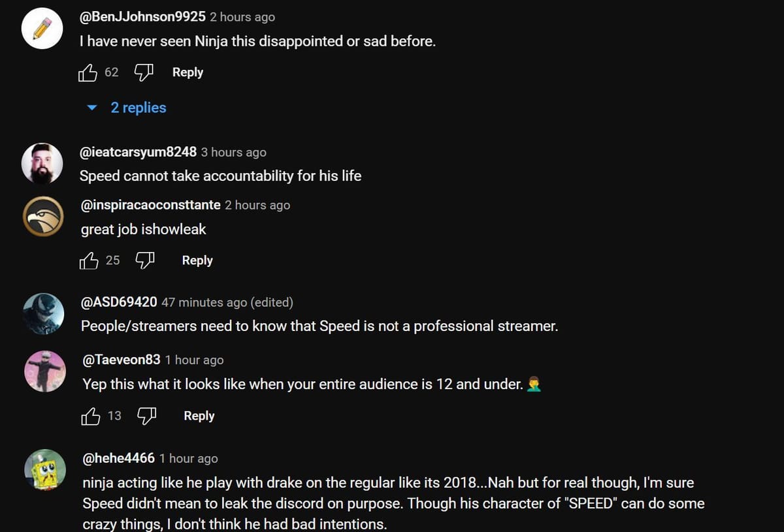This screenshot has height=532, width=784.
Task: Reply to inspiracaoconsttante's comment
Action: pyautogui.click(x=197, y=260)
